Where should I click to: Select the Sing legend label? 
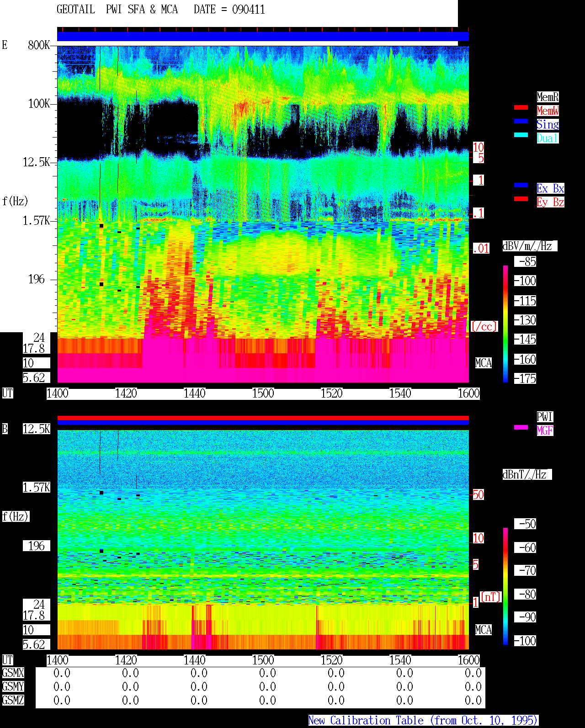pos(548,124)
